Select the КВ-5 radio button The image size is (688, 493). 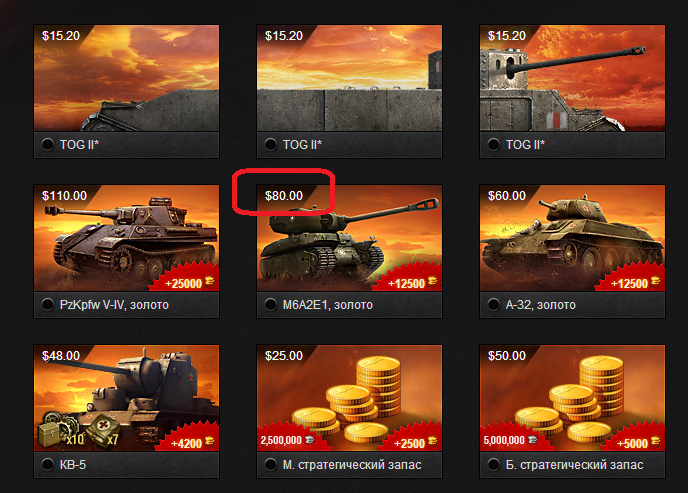click(x=47, y=464)
